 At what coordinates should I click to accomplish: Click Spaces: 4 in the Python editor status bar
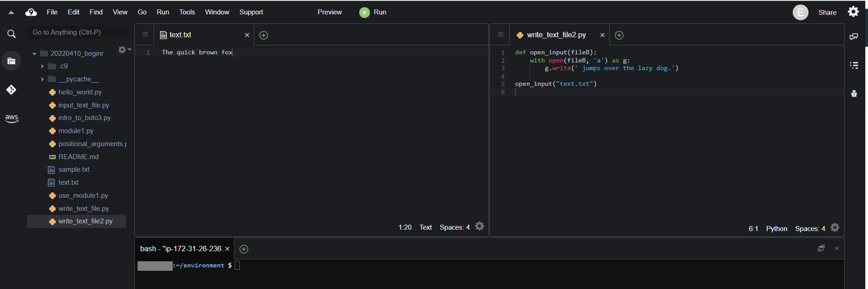(x=810, y=229)
